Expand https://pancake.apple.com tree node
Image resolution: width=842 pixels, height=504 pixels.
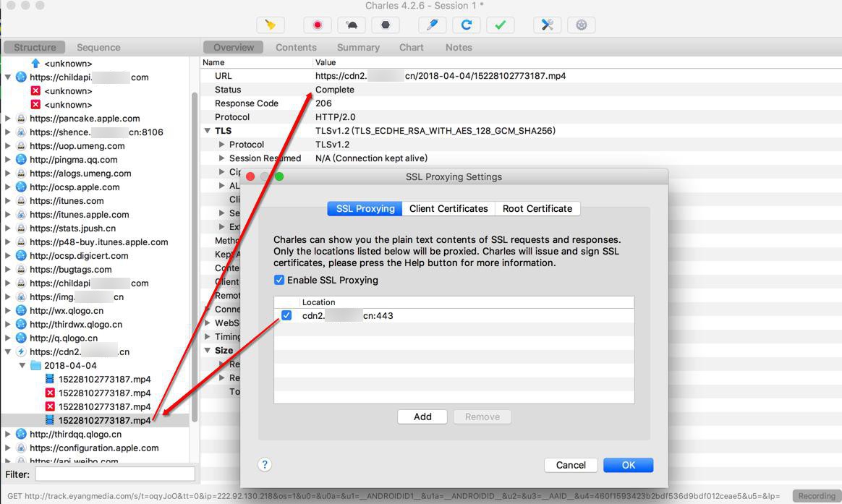[7, 118]
